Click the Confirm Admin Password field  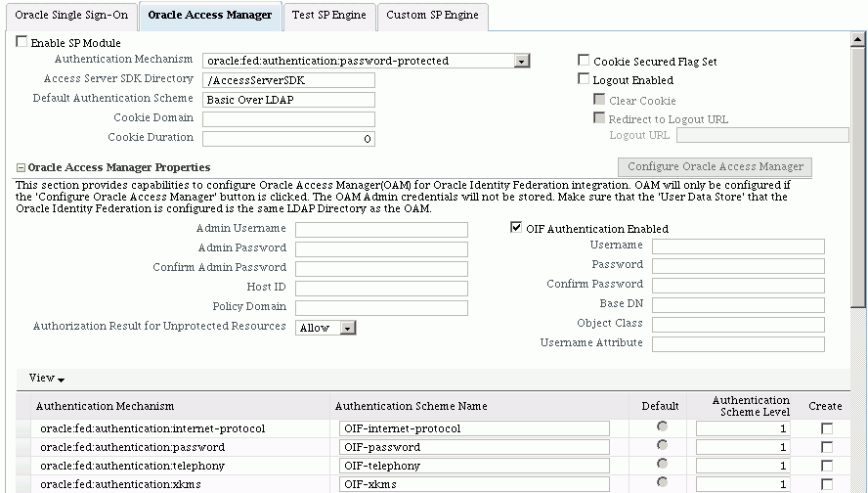point(381,269)
